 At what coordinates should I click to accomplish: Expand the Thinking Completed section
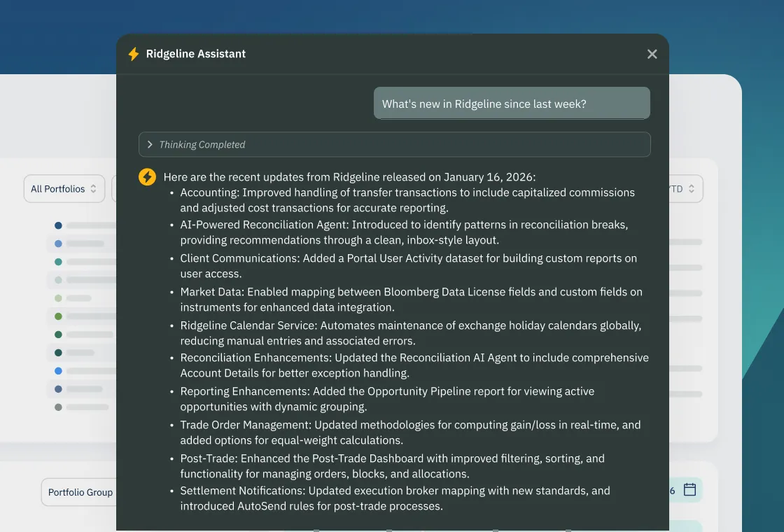pos(395,144)
